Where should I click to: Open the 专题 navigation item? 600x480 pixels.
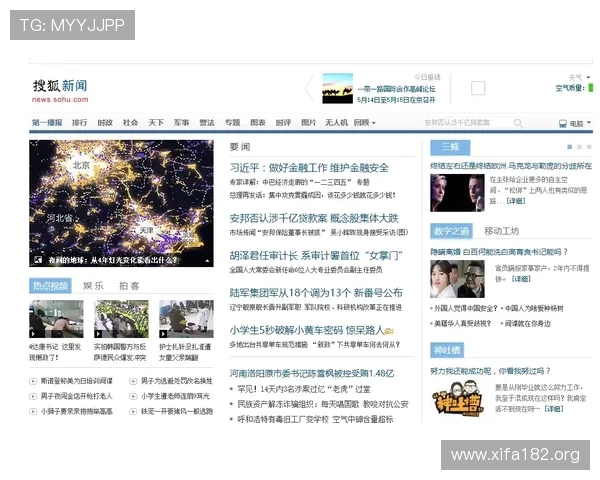[232, 123]
